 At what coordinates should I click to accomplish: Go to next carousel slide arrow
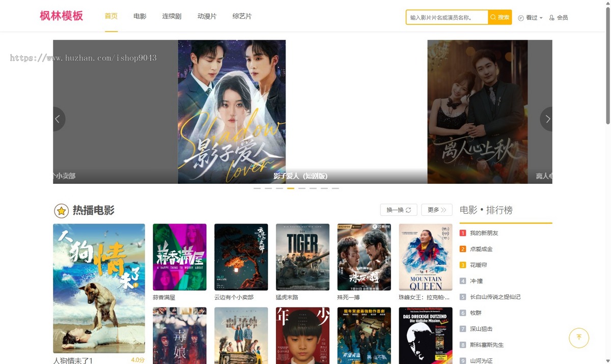(547, 119)
